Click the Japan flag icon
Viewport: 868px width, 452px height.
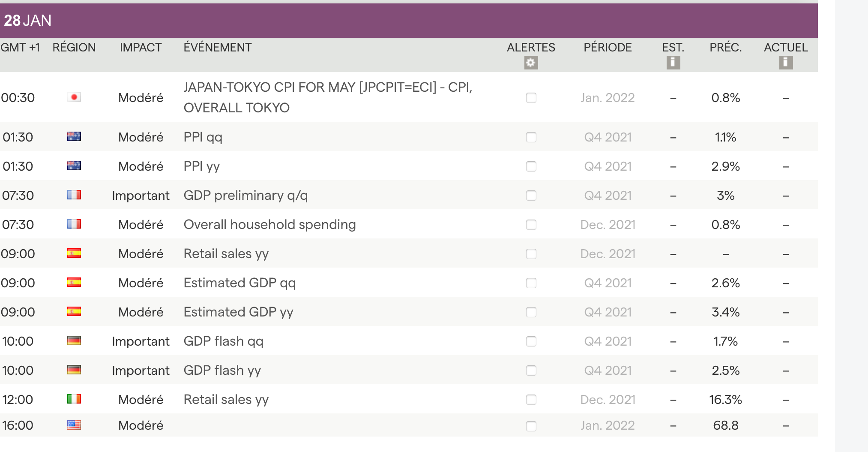click(x=74, y=97)
